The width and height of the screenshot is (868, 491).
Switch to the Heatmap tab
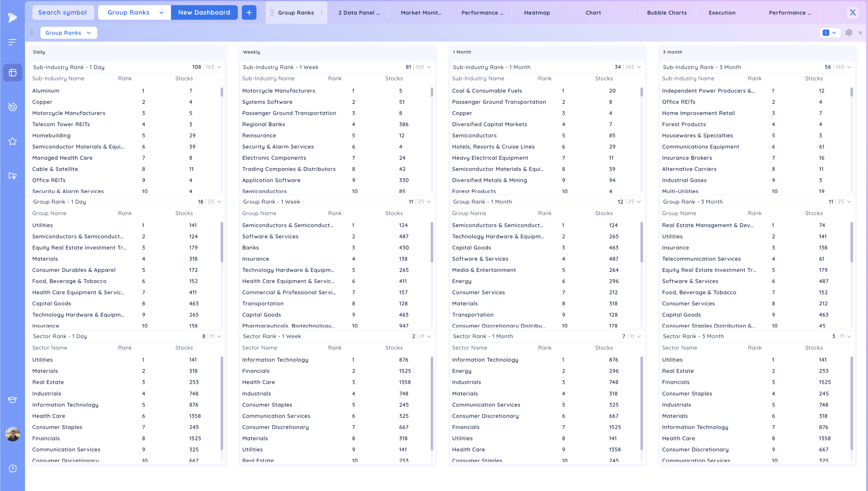click(x=537, y=13)
